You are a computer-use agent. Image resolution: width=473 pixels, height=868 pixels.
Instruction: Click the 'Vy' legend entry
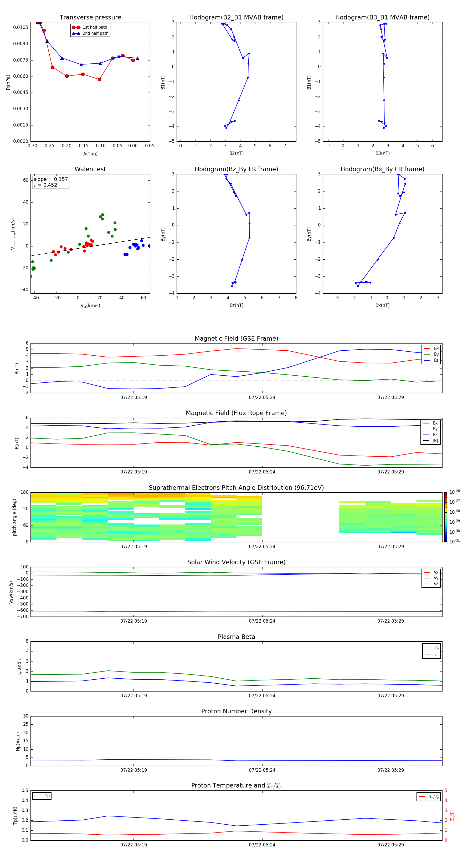[x=431, y=578]
